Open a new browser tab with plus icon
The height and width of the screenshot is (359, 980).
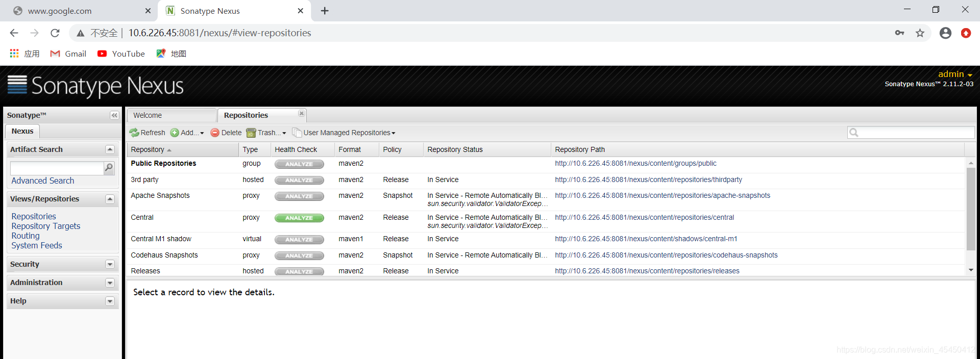pyautogui.click(x=325, y=11)
